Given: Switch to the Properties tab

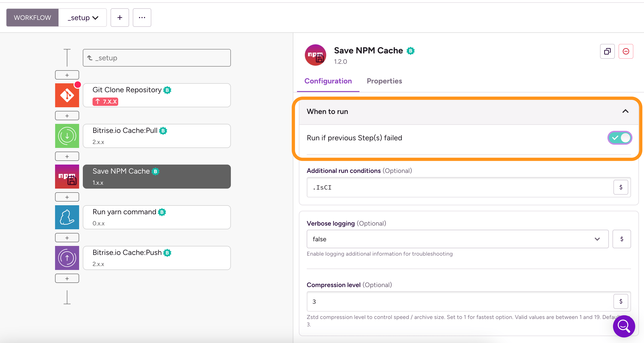Looking at the screenshot, I should click(384, 81).
